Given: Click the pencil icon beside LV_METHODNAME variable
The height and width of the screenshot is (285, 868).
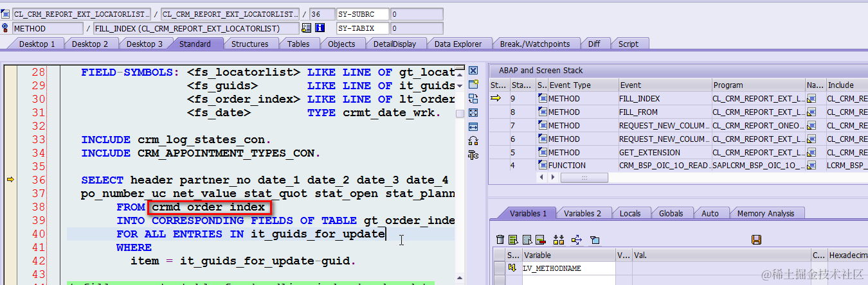Looking at the screenshot, I should pyautogui.click(x=512, y=268).
